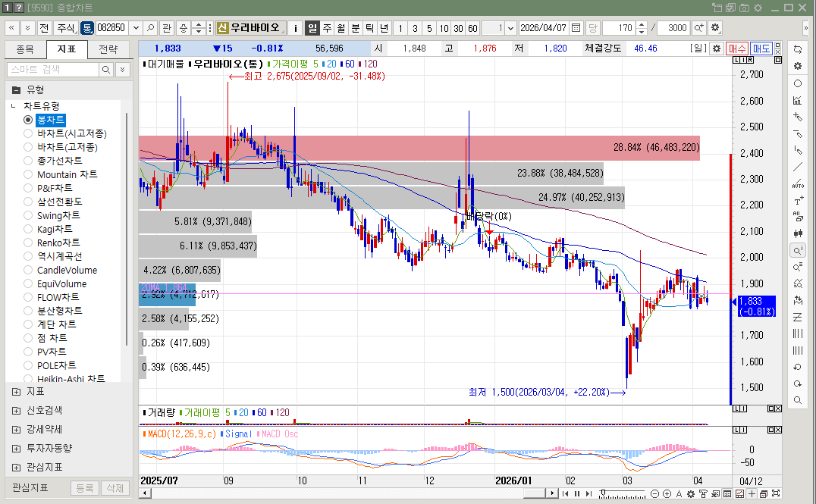The image size is (816, 504).
Task: Click the double-chevron expander beside smart search
Action: [123, 69]
